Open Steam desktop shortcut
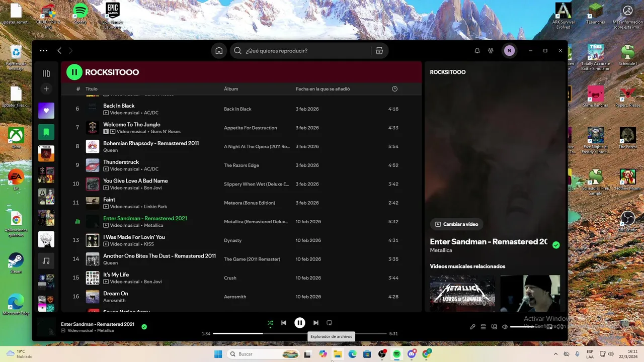644x362 pixels. pyautogui.click(x=16, y=263)
